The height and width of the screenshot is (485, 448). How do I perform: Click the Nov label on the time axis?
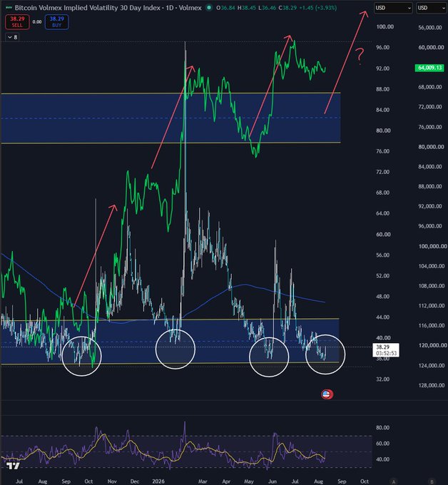coord(112,481)
